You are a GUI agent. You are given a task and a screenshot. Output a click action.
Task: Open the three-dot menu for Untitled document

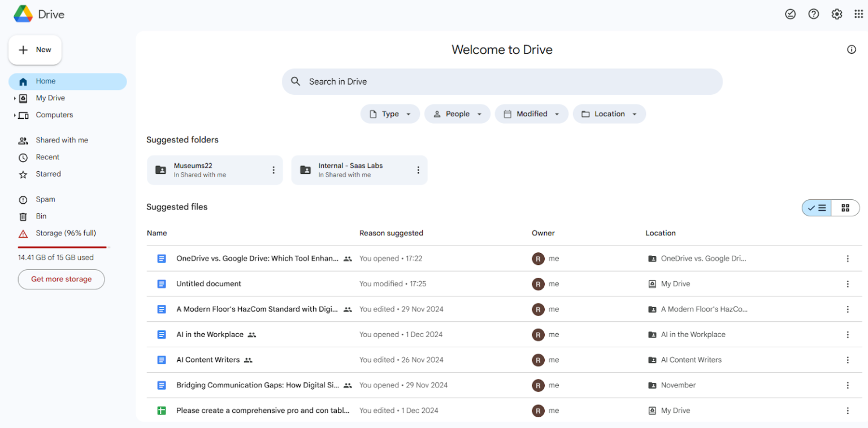click(848, 283)
